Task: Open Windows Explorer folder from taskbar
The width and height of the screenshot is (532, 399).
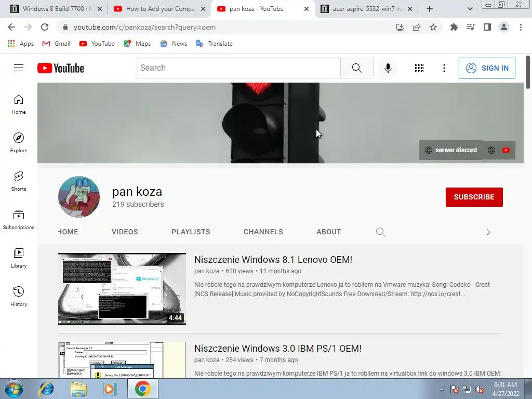Action: [78, 389]
